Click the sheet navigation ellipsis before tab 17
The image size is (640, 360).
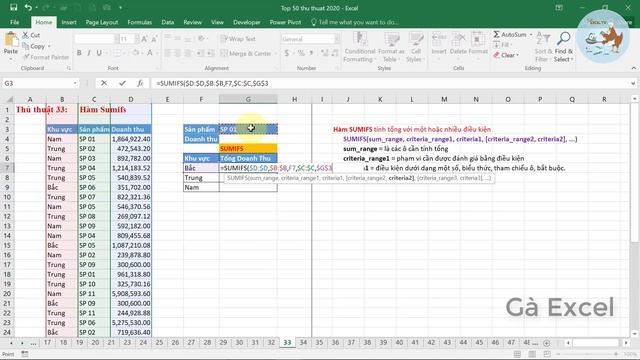pyautogui.click(x=33, y=343)
